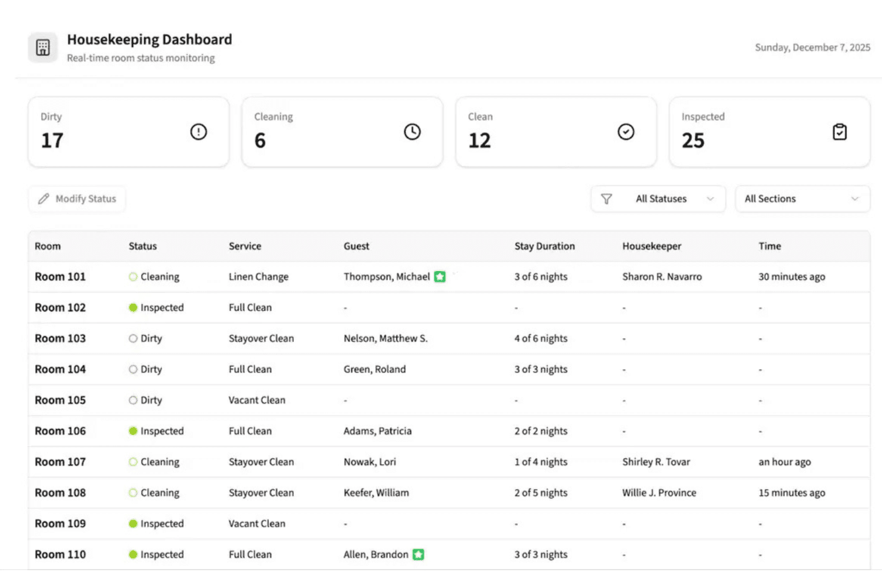The height and width of the screenshot is (588, 882).
Task: Click housekeeper Shirley R. Tovar
Action: [x=656, y=462]
